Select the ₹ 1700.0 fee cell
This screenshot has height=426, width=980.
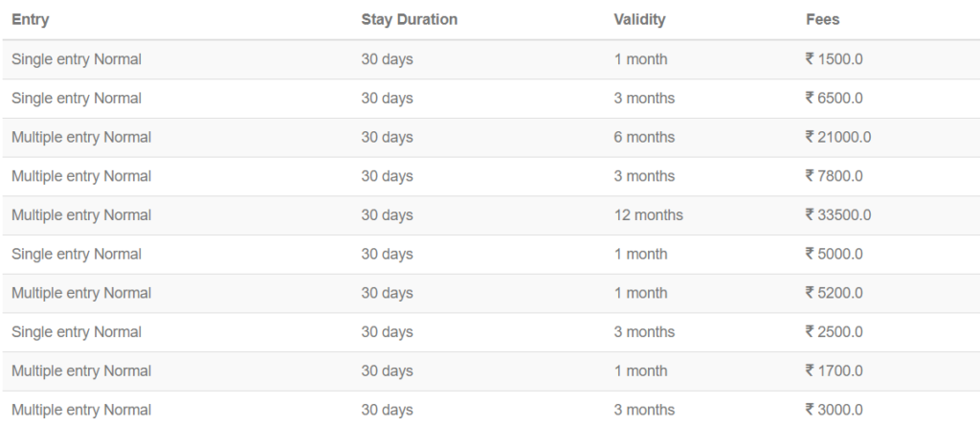[x=835, y=370]
